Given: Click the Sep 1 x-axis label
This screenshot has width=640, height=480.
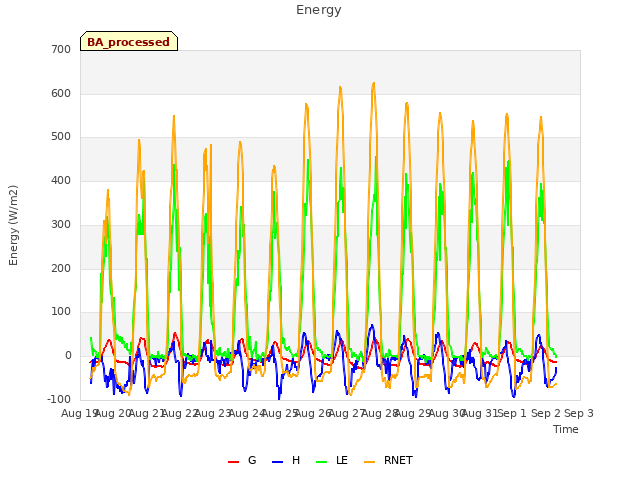Looking at the screenshot, I should (x=512, y=413).
